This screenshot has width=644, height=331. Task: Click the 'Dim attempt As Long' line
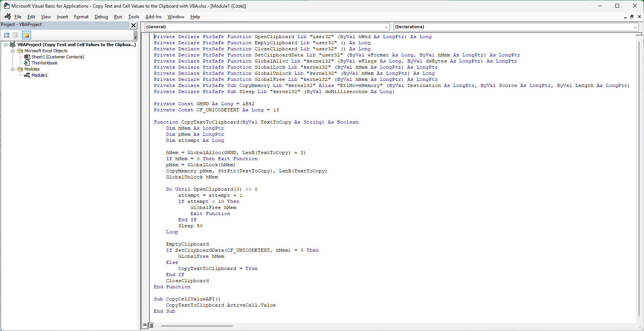[x=195, y=140]
